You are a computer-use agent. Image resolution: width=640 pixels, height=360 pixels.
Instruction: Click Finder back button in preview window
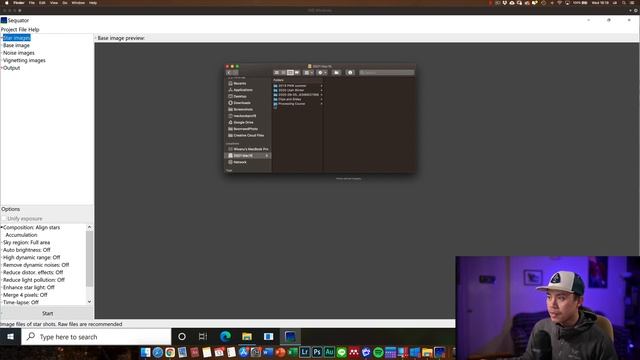click(x=229, y=73)
